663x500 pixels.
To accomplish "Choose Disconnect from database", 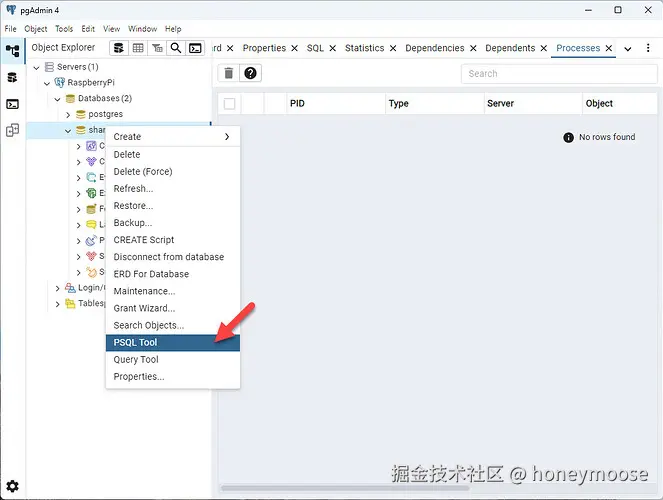I will [x=173, y=257].
